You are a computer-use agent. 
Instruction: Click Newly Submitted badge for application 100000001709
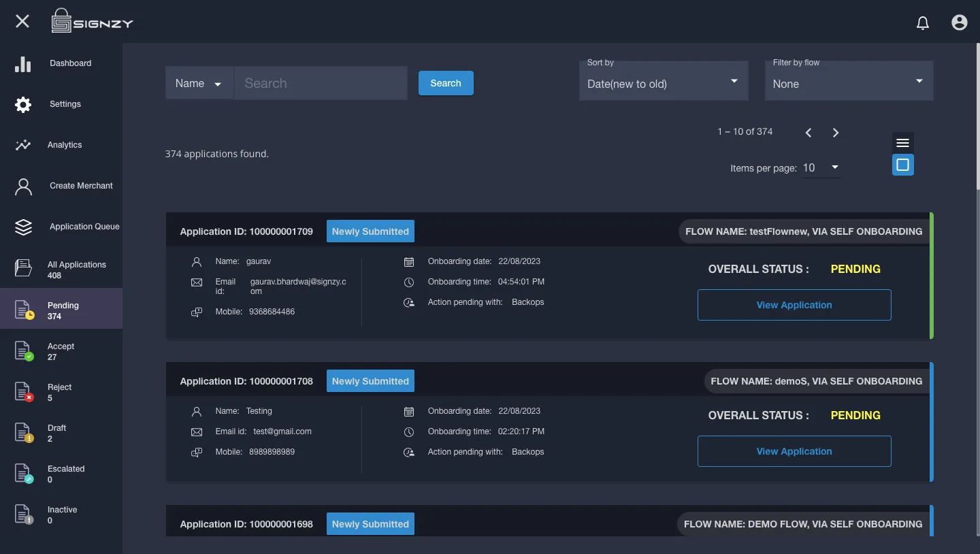370,231
